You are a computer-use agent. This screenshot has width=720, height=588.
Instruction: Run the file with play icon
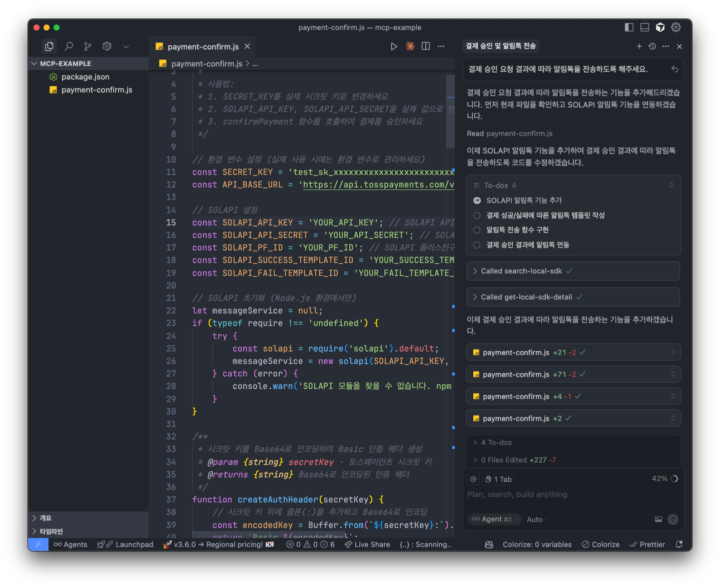point(394,46)
